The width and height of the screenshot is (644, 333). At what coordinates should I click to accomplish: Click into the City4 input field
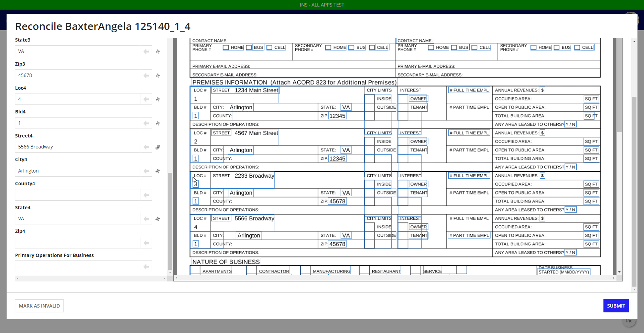(77, 171)
